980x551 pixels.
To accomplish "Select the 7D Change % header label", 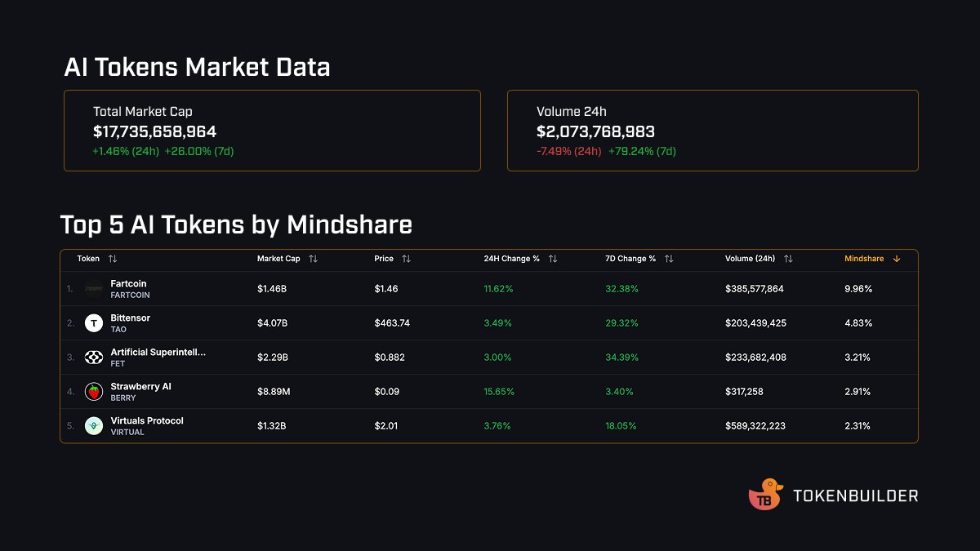I will pyautogui.click(x=630, y=259).
